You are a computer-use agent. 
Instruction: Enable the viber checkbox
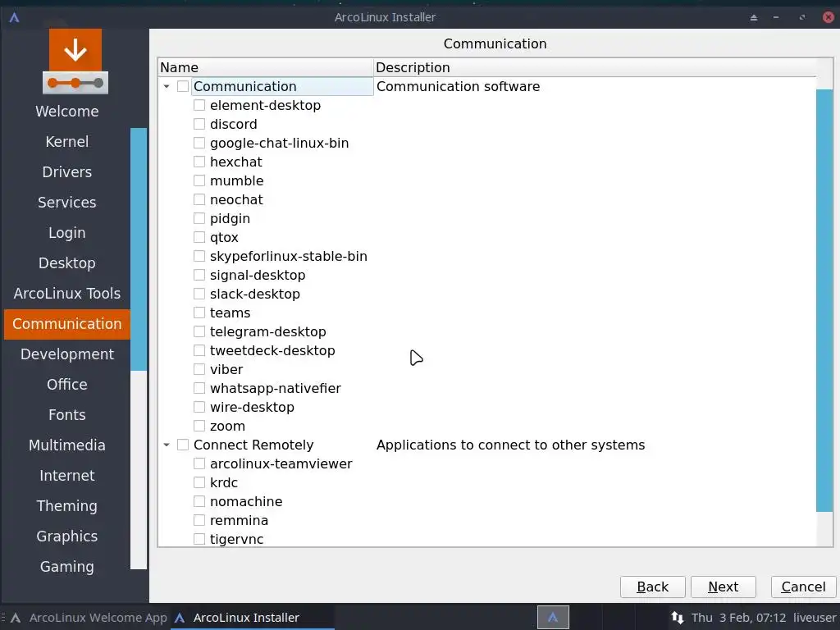point(199,369)
